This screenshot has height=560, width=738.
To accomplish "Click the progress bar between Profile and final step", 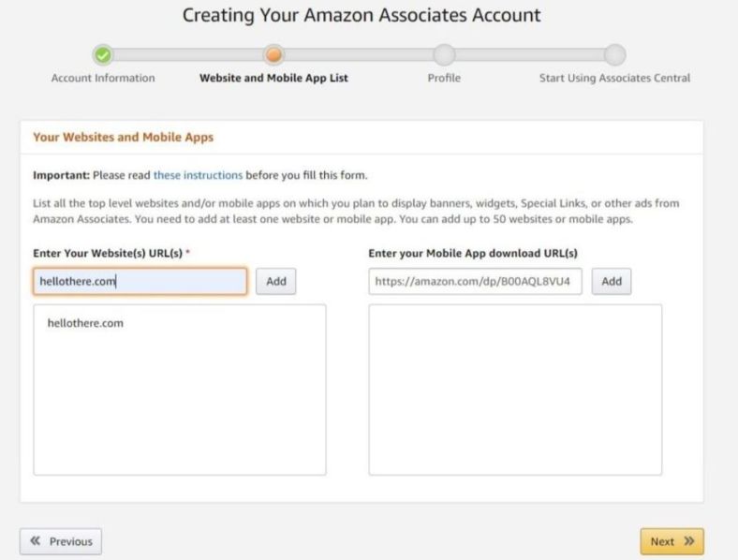I will [529, 55].
